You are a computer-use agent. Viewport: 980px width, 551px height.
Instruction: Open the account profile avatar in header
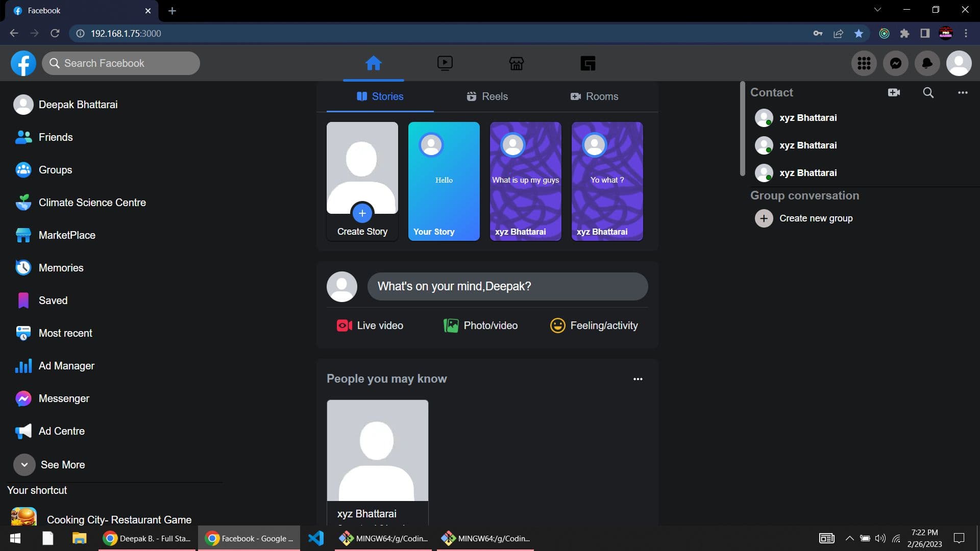tap(959, 63)
